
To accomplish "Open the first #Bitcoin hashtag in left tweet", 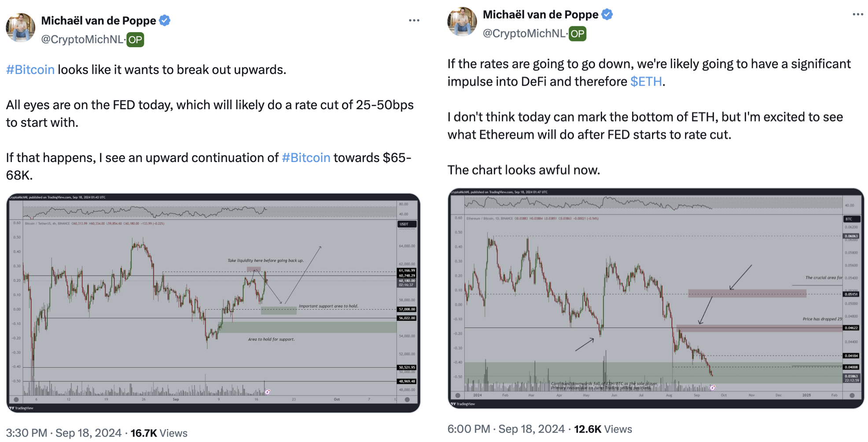I will coord(30,70).
